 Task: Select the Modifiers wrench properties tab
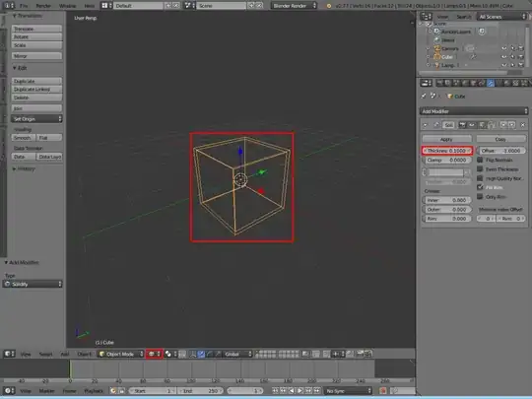(491, 83)
